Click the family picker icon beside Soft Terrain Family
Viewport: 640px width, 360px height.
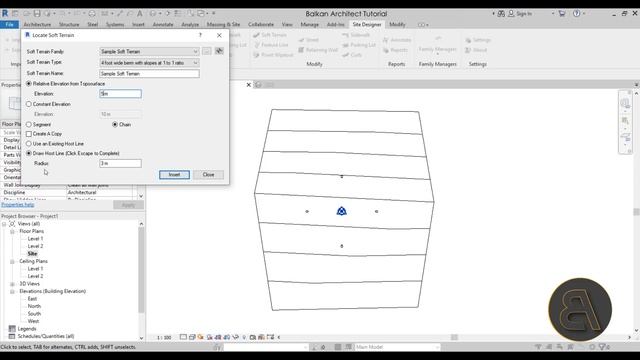219,51
